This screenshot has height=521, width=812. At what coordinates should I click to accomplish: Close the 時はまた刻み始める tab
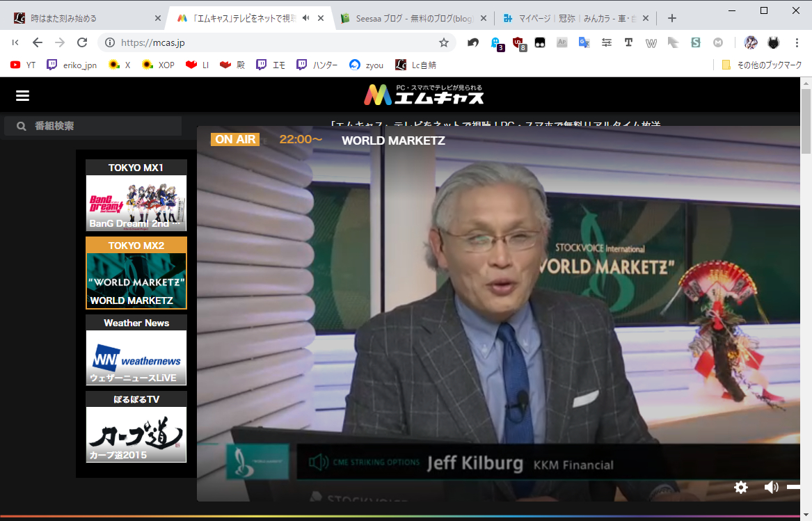click(x=158, y=18)
